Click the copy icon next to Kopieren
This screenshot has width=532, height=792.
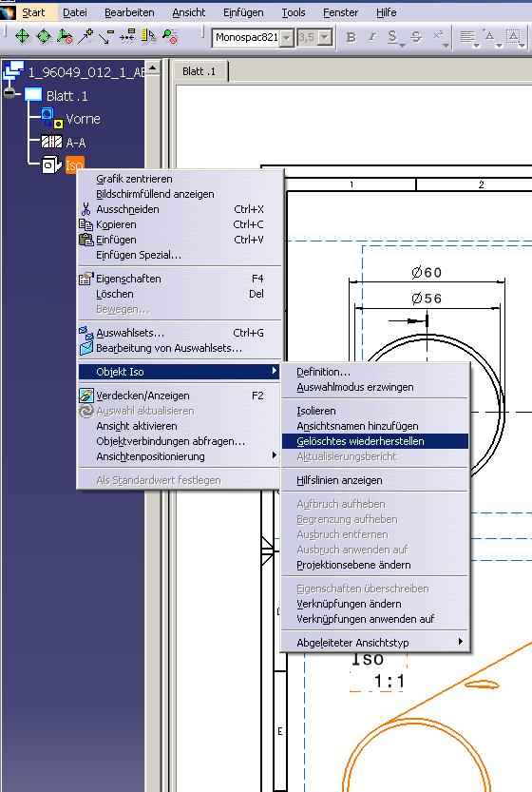86,224
